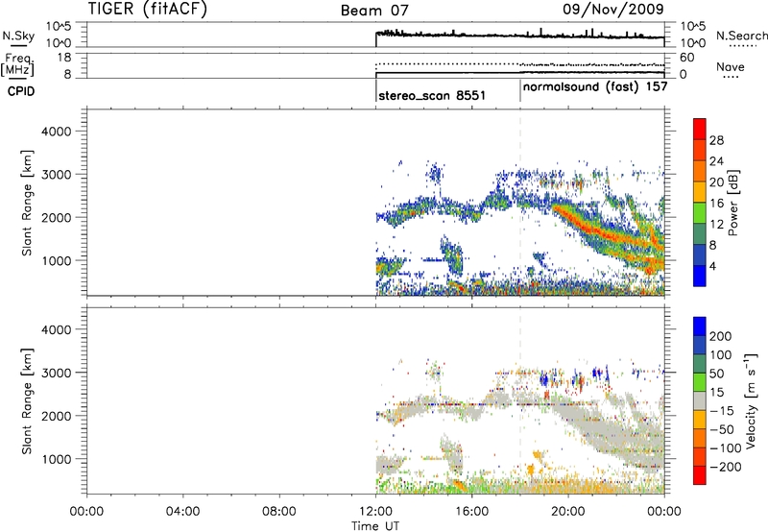Click the "-200" label on Velocity colorbar
This screenshot has width=768, height=532.
pyautogui.click(x=725, y=467)
